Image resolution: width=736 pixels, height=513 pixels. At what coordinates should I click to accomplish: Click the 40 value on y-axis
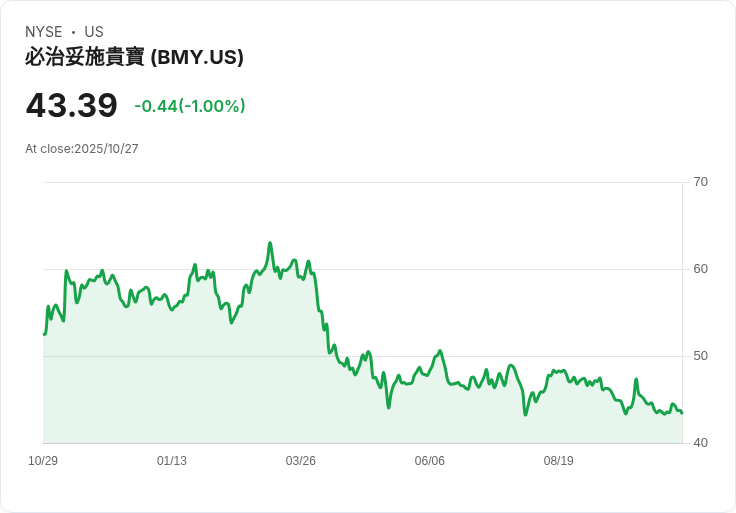tap(701, 443)
